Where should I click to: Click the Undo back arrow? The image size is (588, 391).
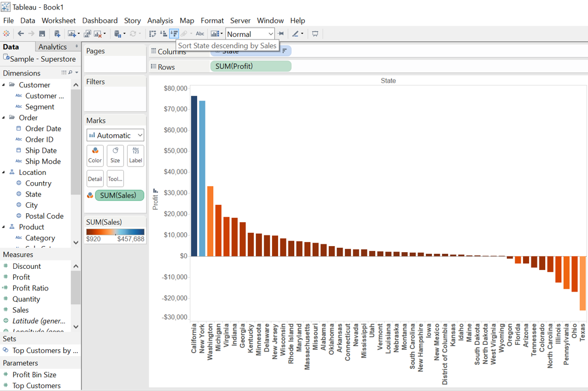(x=21, y=34)
